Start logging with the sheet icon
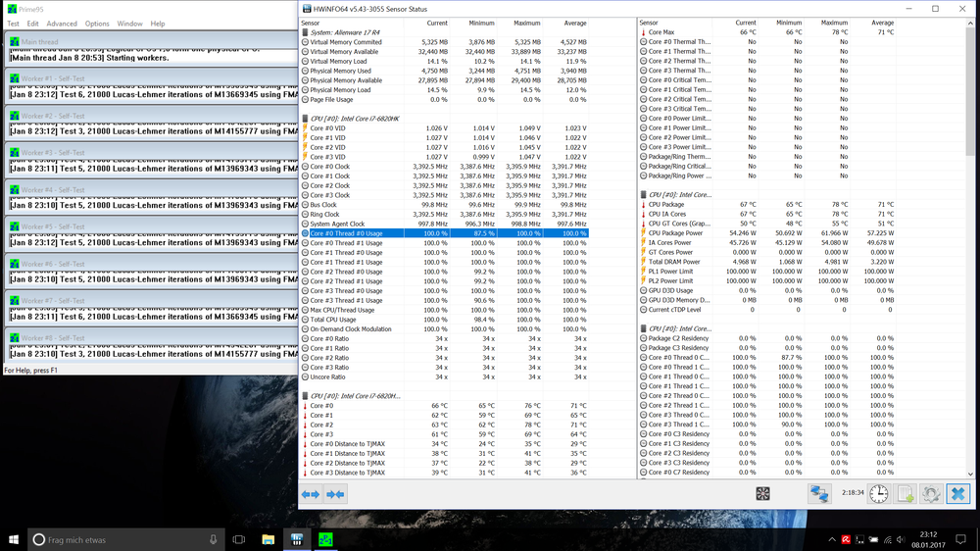980x551 pixels. [x=906, y=494]
